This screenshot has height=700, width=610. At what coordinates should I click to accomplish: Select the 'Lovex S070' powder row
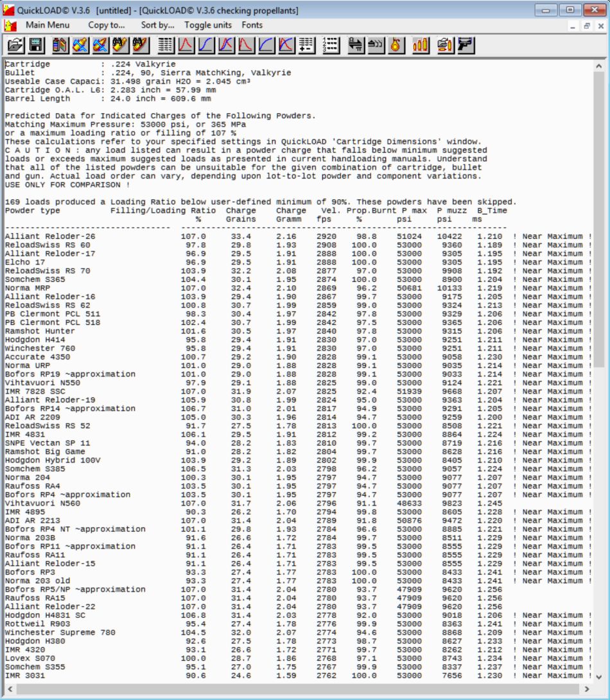(298, 658)
